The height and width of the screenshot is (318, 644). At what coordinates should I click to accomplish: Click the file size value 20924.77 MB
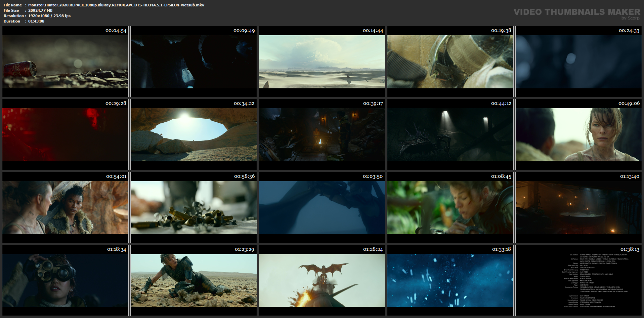pyautogui.click(x=40, y=10)
